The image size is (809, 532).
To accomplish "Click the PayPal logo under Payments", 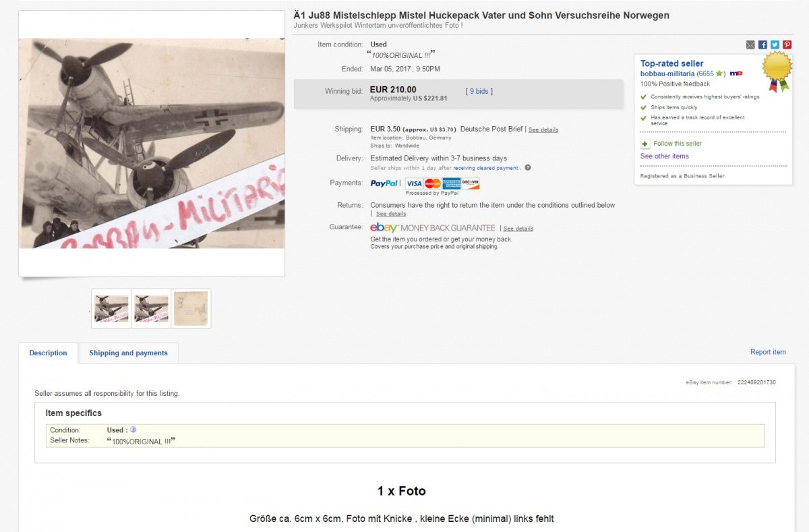I will click(384, 183).
